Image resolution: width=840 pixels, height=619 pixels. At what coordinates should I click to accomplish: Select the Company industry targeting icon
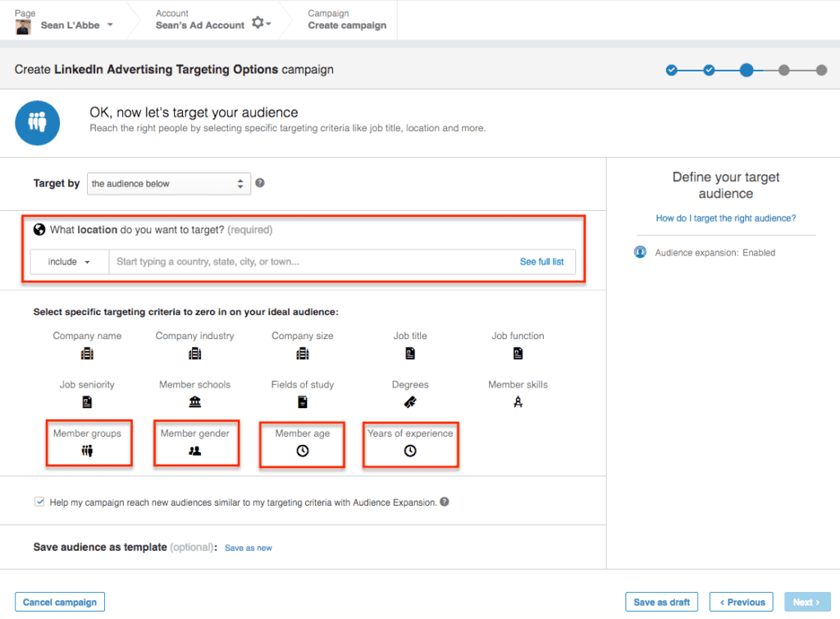[194, 352]
